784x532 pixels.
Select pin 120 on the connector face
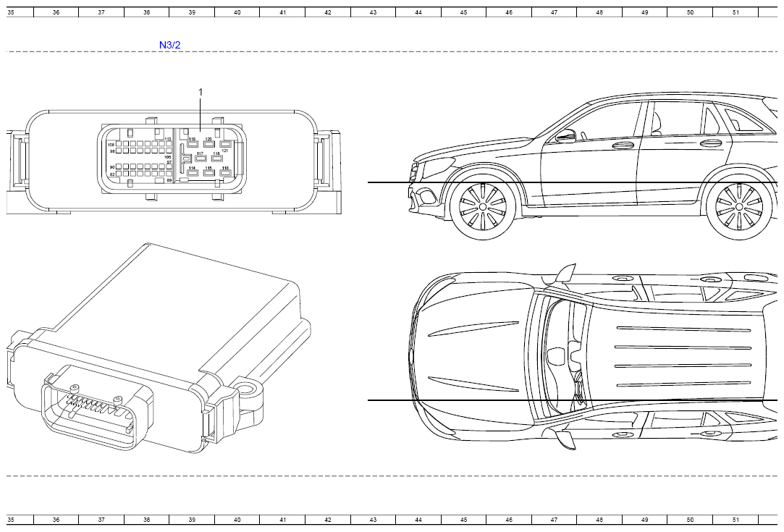click(x=208, y=144)
